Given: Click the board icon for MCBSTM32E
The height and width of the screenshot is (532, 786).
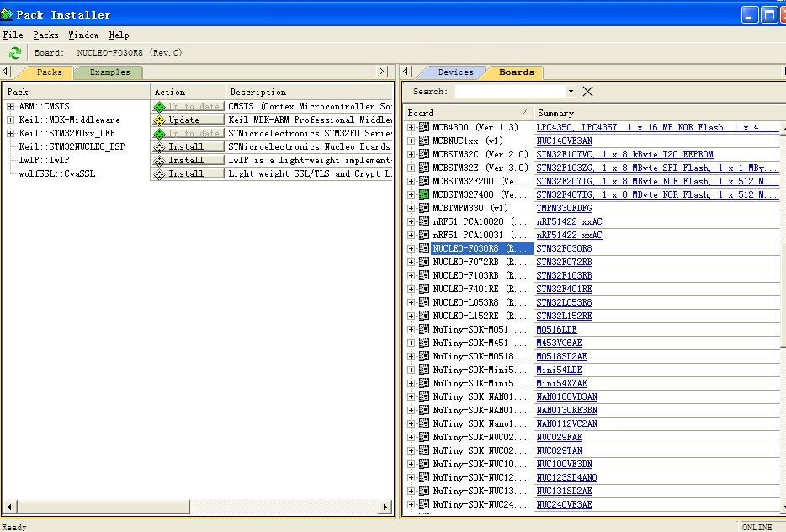Looking at the screenshot, I should pyautogui.click(x=424, y=168).
